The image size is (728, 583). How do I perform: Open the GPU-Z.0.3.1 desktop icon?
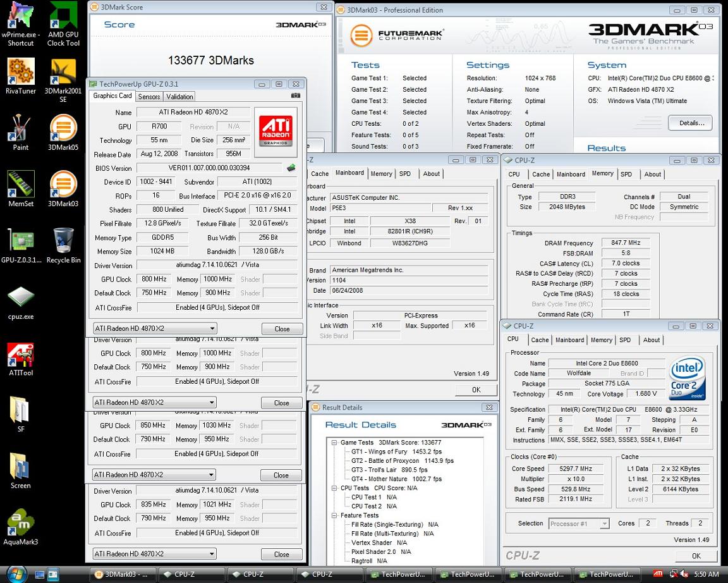21,246
